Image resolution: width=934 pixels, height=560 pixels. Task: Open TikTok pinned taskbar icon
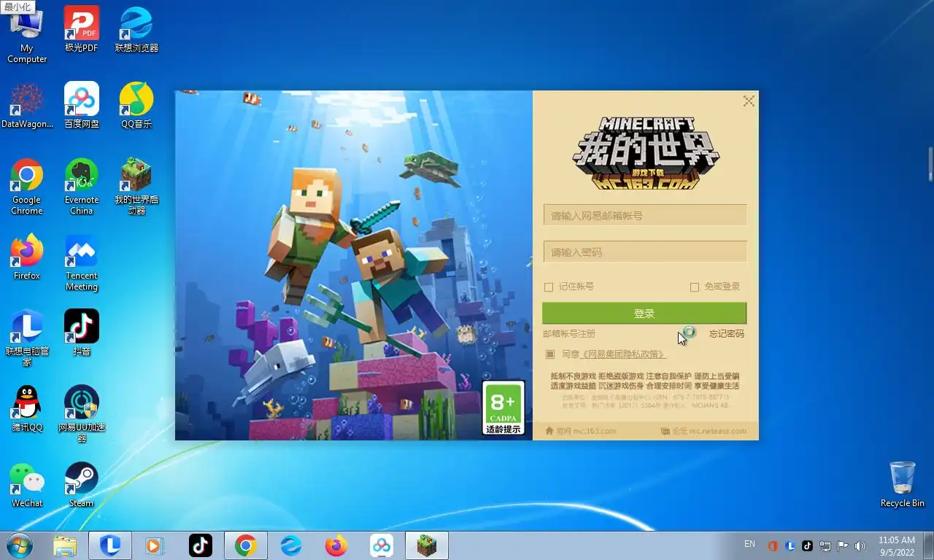(x=201, y=545)
